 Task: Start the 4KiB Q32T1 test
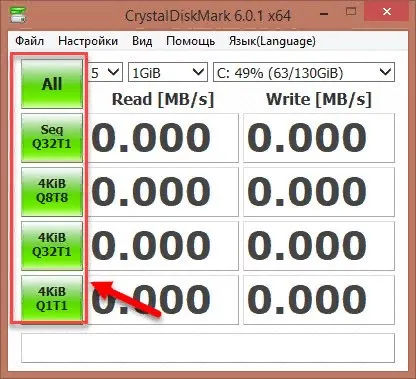52,246
